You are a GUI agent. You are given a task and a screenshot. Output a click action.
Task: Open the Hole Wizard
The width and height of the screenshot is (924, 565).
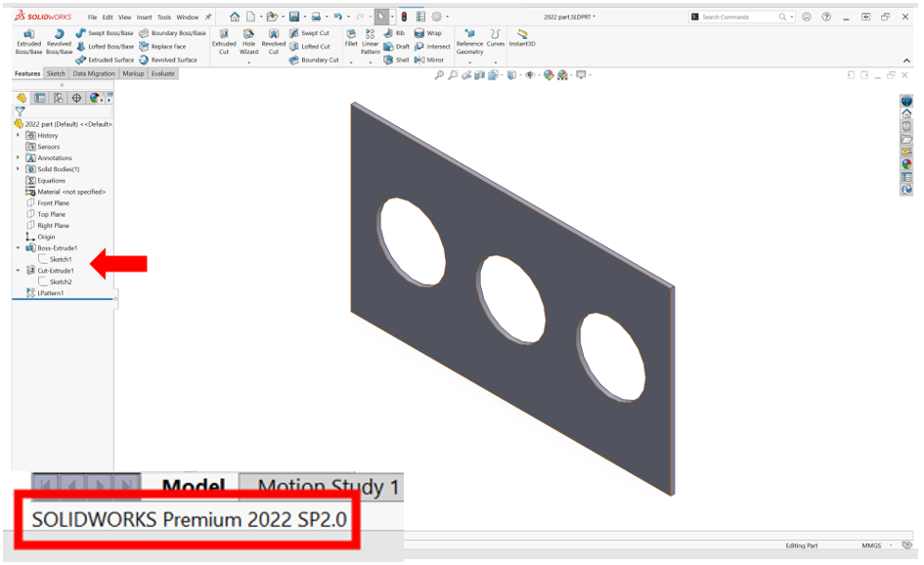248,41
